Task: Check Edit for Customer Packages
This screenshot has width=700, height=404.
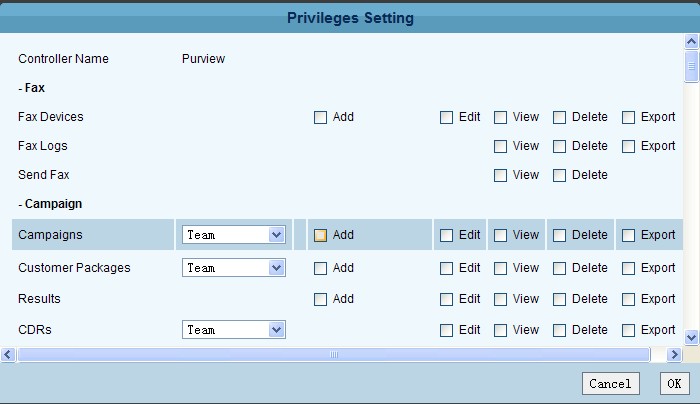Action: tap(446, 268)
